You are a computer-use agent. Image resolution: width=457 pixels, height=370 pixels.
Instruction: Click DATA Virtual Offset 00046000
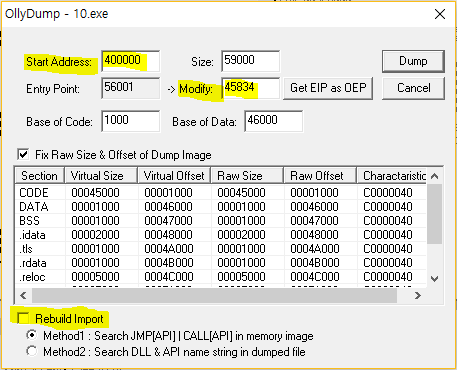pos(168,207)
